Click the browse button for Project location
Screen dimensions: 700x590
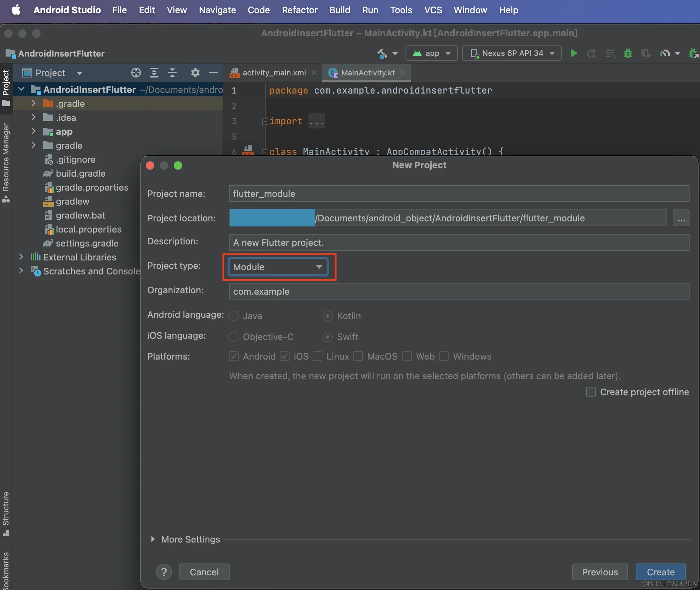pos(681,218)
